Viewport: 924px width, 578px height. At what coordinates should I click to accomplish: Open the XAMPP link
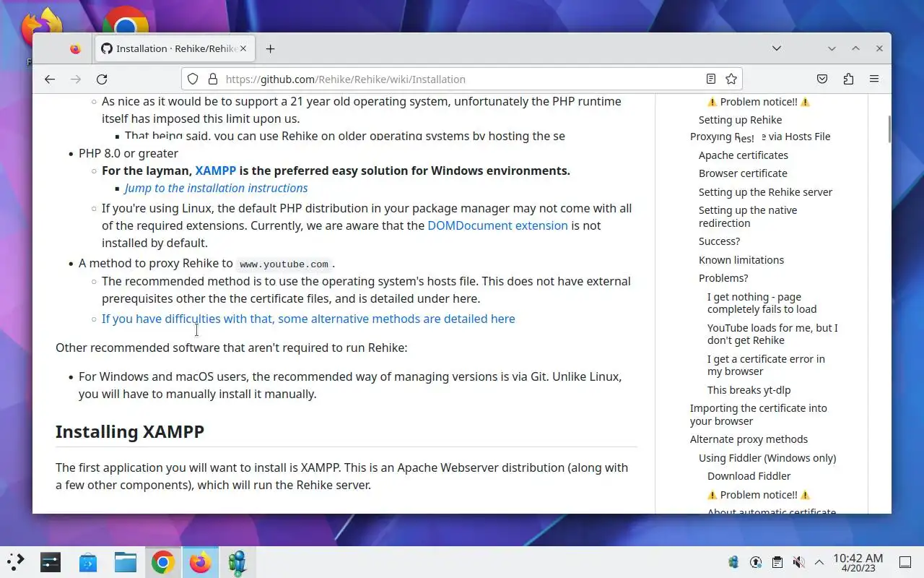point(215,171)
